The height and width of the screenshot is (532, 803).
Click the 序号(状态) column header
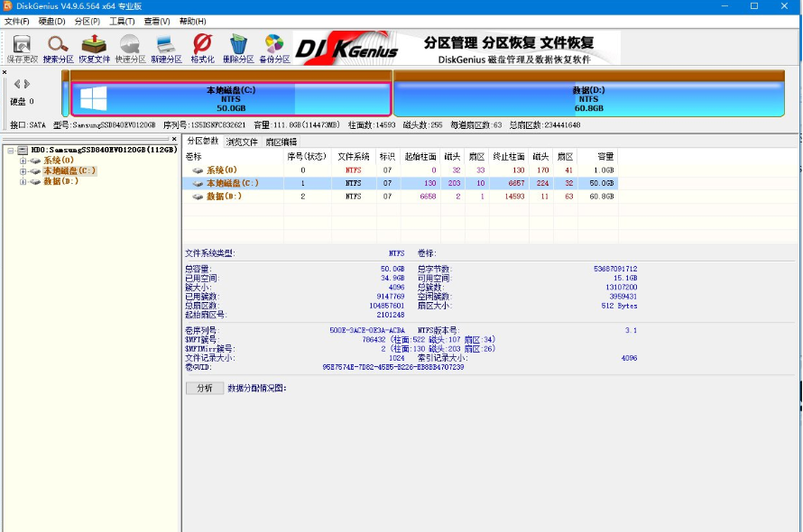coord(307,157)
